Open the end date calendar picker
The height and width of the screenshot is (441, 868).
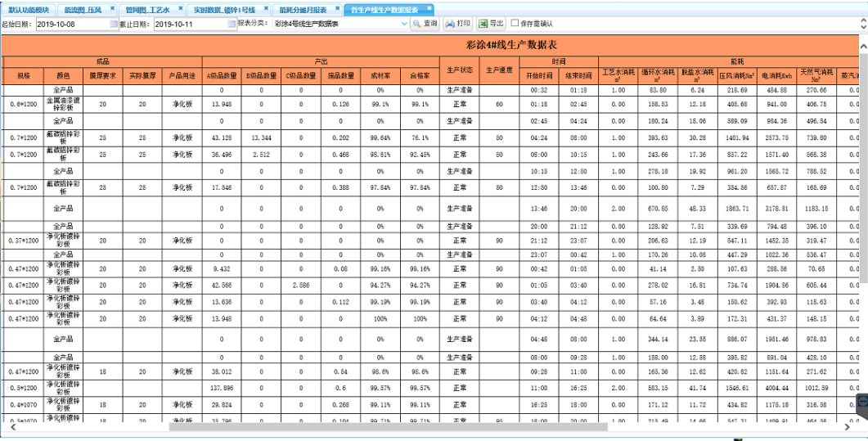tap(232, 23)
